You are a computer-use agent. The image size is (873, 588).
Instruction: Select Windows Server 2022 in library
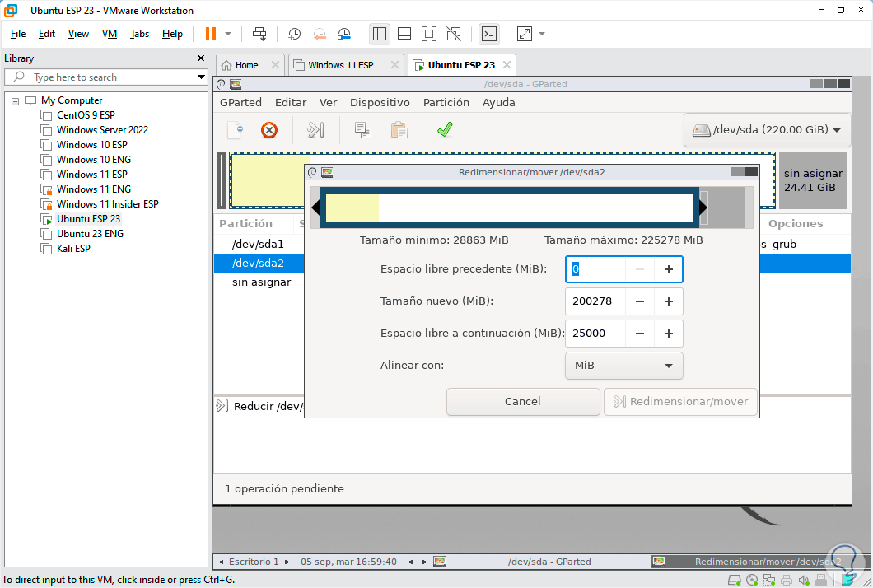pyautogui.click(x=102, y=130)
